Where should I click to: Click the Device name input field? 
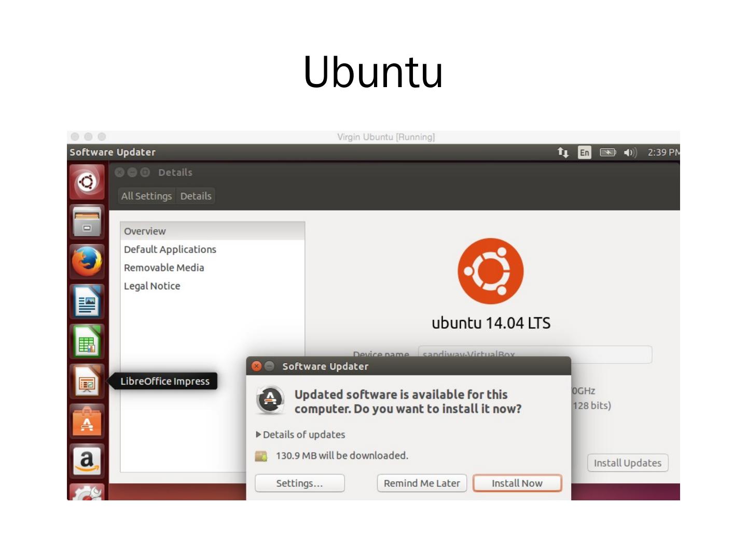(535, 355)
